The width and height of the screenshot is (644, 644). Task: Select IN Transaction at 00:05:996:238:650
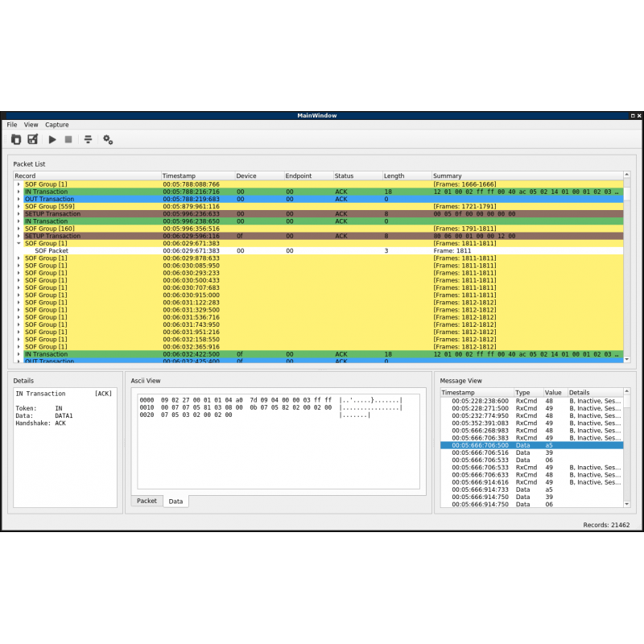[318, 221]
